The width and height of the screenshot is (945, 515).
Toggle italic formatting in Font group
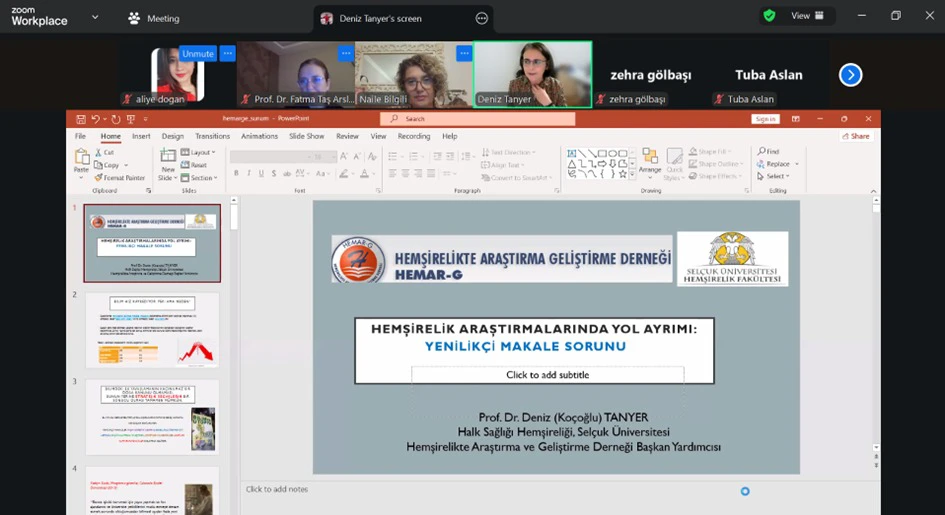click(x=249, y=173)
